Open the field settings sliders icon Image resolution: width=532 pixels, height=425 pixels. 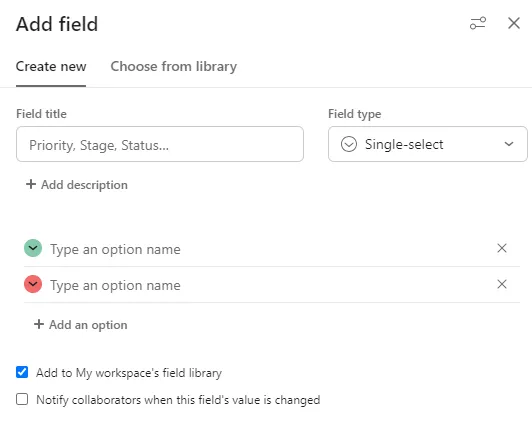click(478, 23)
